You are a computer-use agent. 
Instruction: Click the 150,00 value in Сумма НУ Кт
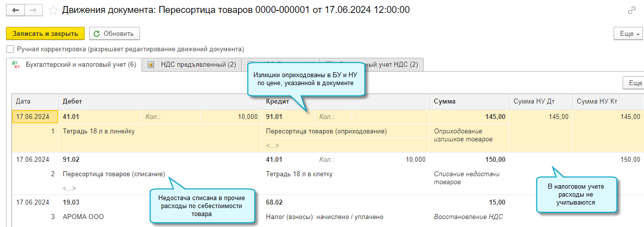click(631, 160)
